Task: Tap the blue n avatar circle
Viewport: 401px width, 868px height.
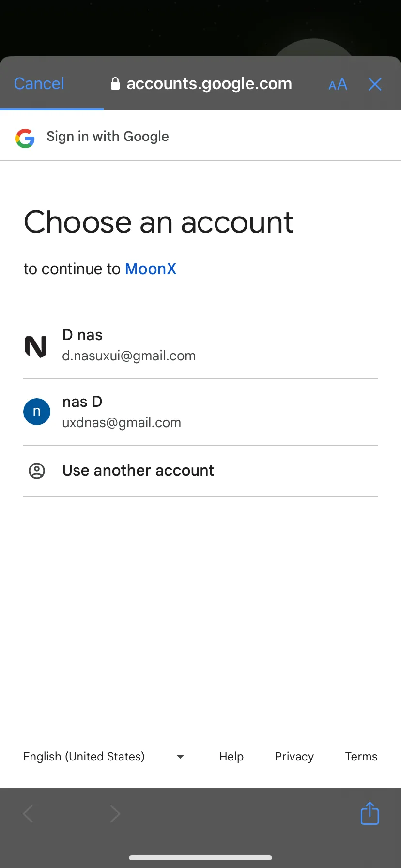Action: click(x=37, y=412)
